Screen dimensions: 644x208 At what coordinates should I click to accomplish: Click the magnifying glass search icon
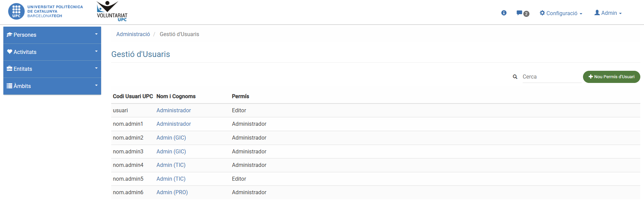[x=515, y=77]
